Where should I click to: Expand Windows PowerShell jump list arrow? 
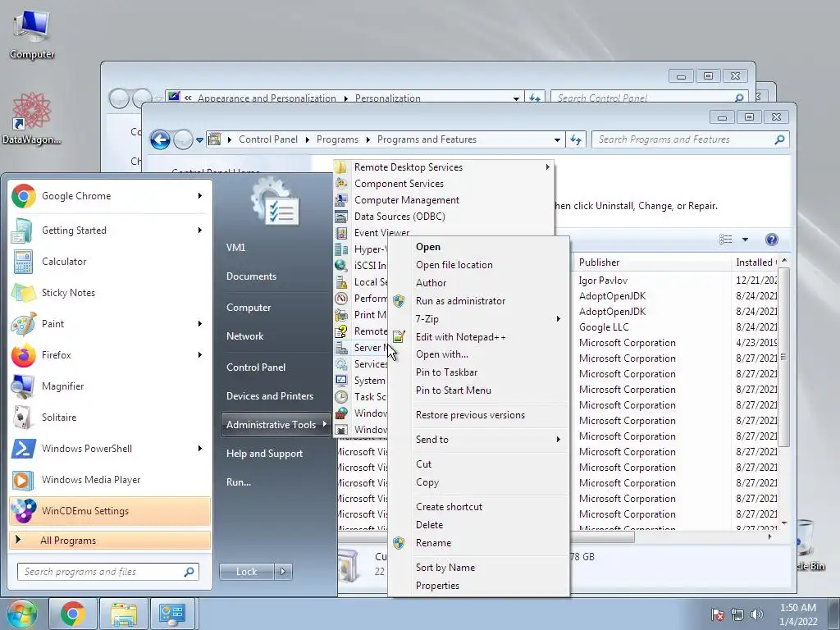[x=200, y=449]
